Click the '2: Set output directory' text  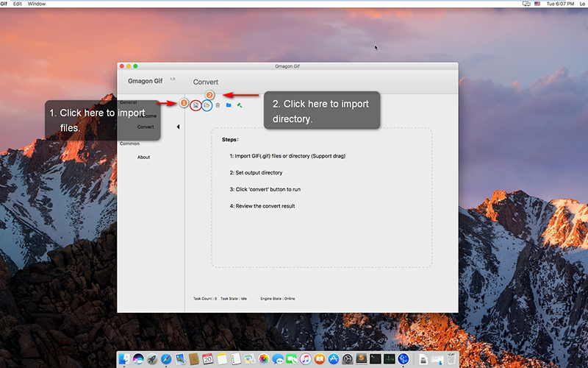coord(256,173)
